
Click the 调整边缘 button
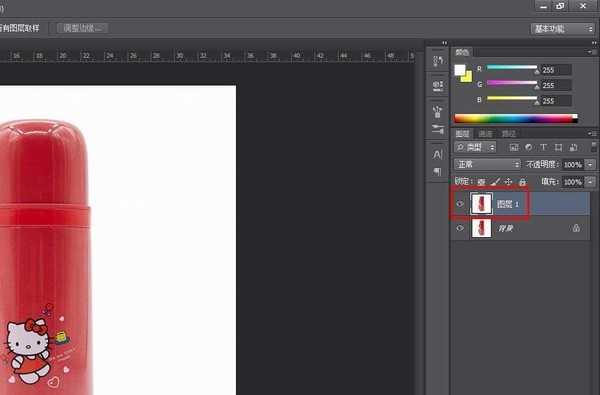click(x=83, y=28)
